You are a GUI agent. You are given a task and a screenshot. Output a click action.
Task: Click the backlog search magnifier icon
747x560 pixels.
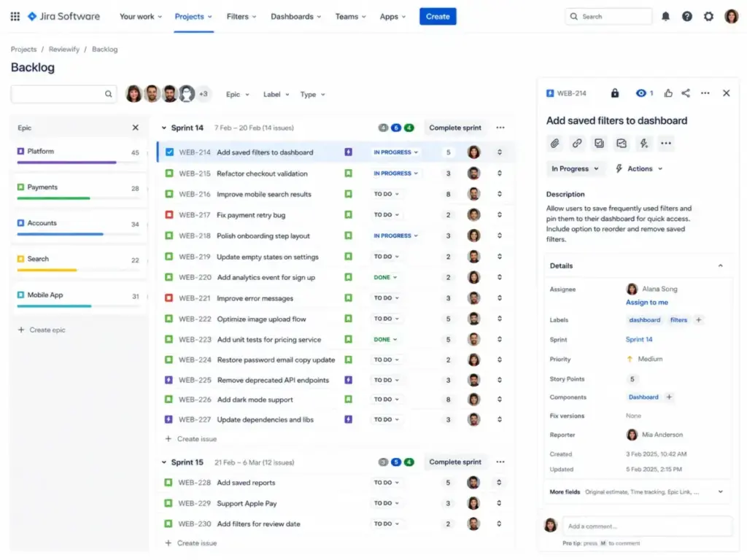click(x=108, y=94)
